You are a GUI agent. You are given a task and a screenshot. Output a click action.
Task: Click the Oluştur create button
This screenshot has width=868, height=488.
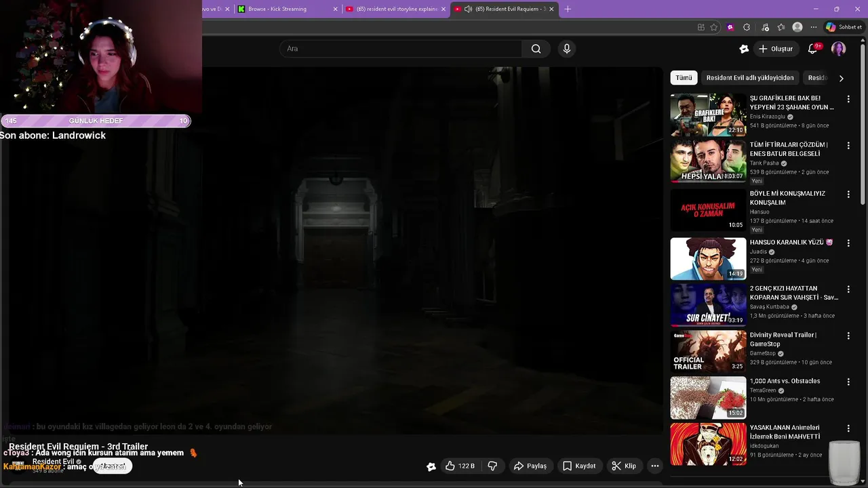775,49
